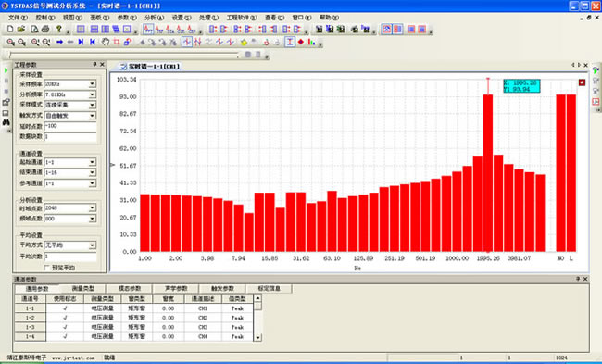Click the green start acquisition arrow

6,70
